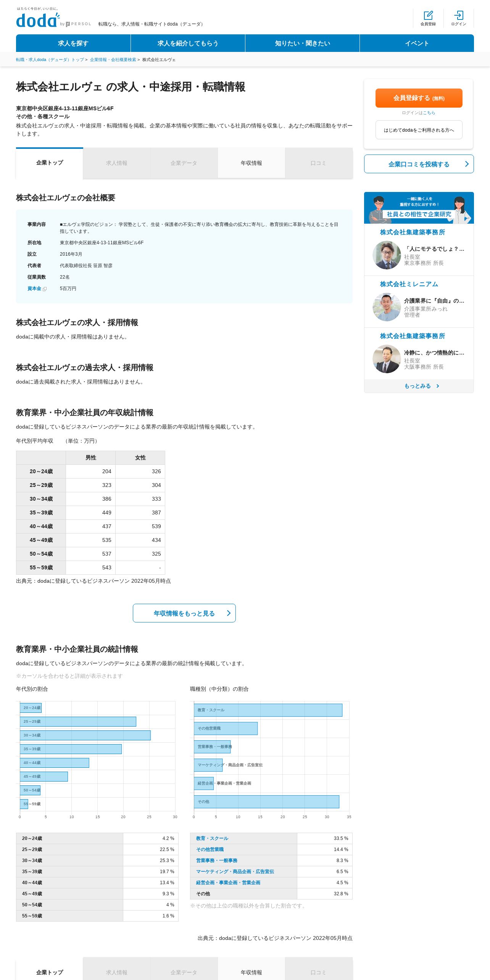This screenshot has width=490, height=980.
Task: Open the イベント menu
Action: [x=417, y=43]
